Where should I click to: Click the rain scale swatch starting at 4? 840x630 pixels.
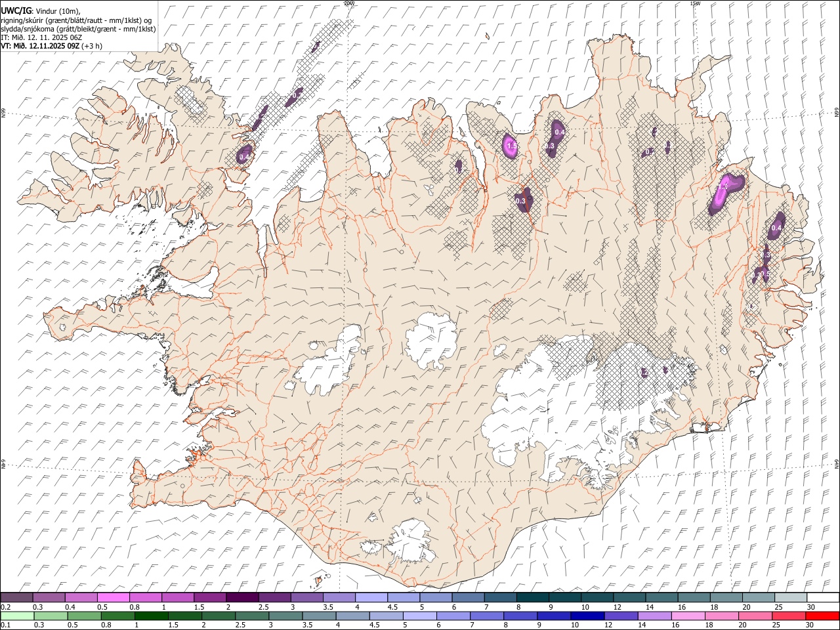(x=352, y=616)
